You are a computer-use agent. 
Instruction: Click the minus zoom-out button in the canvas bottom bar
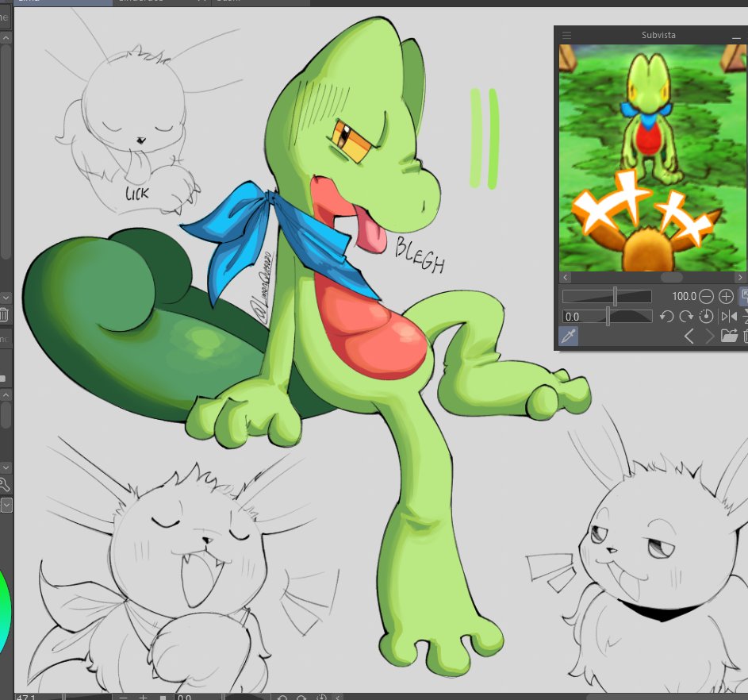[x=123, y=697]
